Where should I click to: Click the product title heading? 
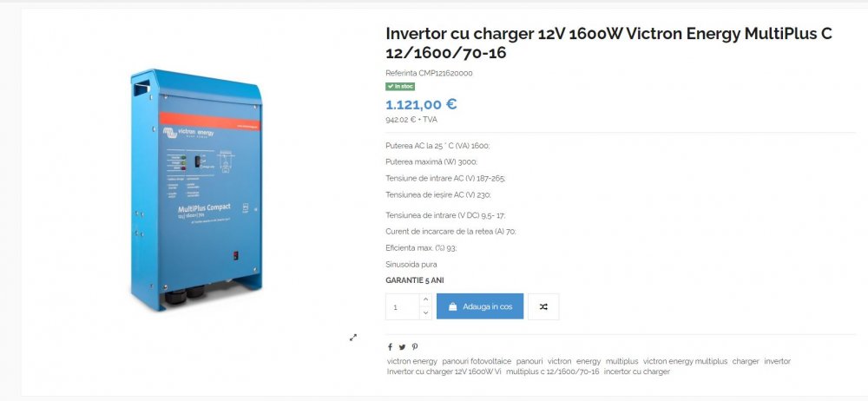tap(609, 43)
